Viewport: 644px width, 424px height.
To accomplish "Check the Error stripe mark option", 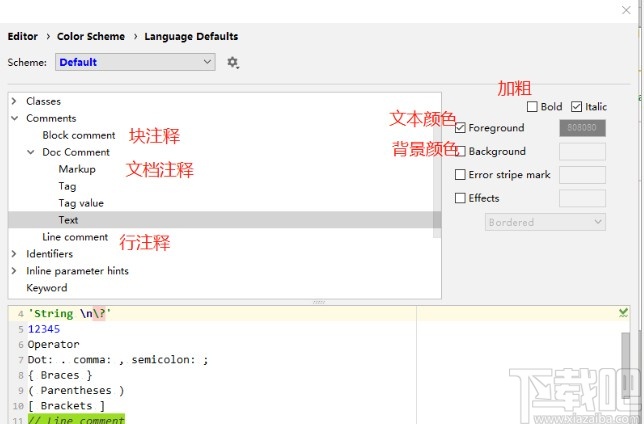I will coord(460,175).
